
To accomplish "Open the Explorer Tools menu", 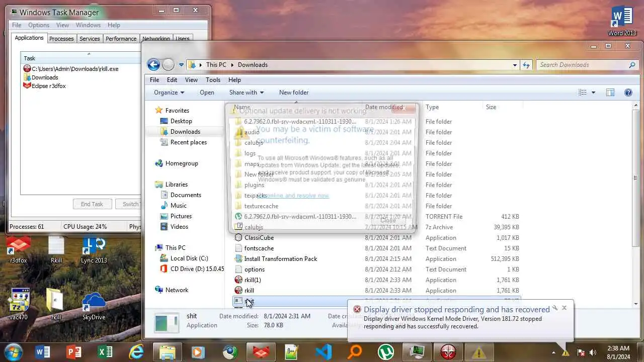I will 213,80.
